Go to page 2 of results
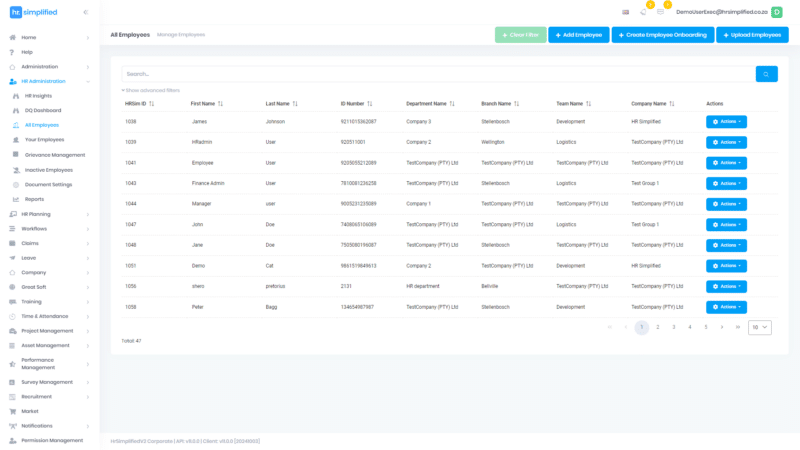 click(658, 327)
